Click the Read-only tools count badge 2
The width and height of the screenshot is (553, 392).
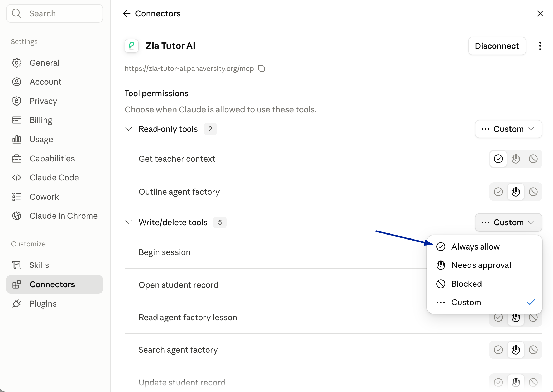coord(210,129)
